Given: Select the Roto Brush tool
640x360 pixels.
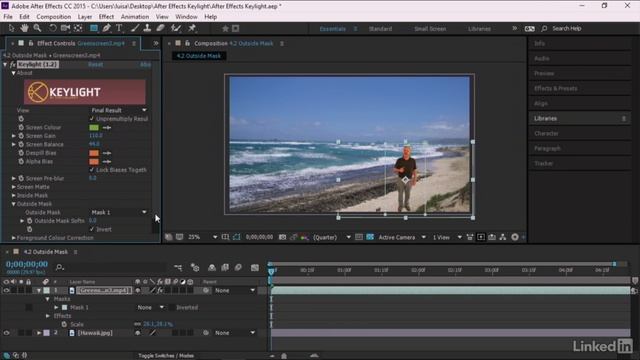Looking at the screenshot, I should 176,28.
